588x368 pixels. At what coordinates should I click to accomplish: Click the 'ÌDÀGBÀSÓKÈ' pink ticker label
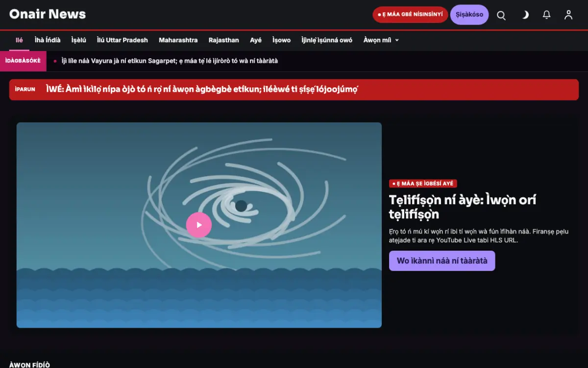[23, 61]
